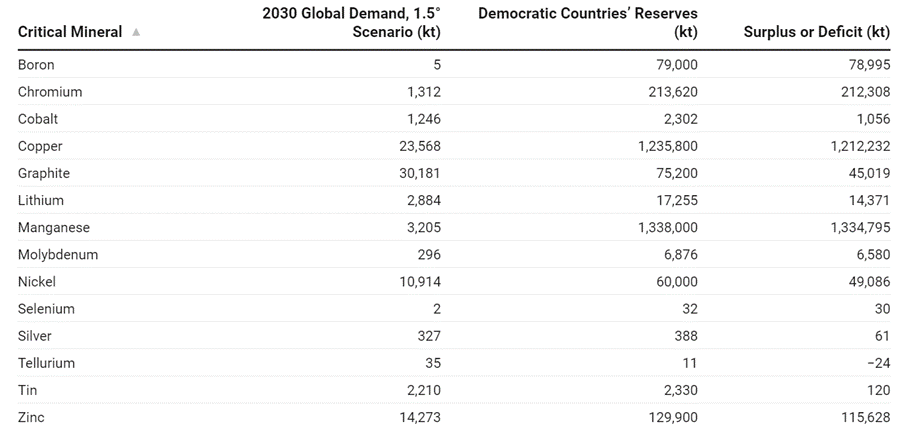Click the Chromium mineral name

pyautogui.click(x=50, y=92)
